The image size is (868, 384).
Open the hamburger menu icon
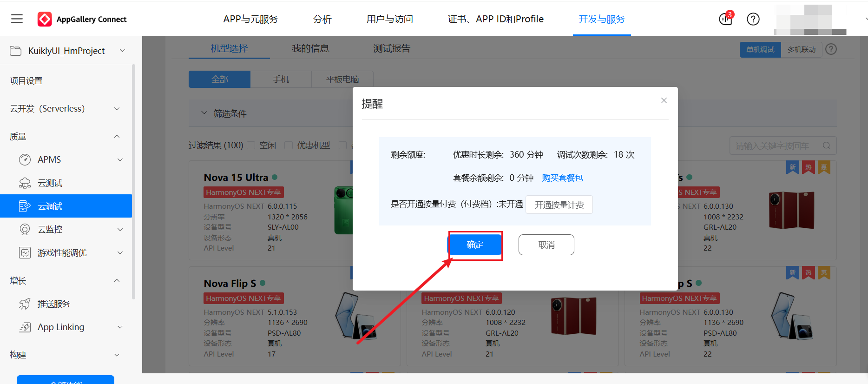tap(17, 19)
